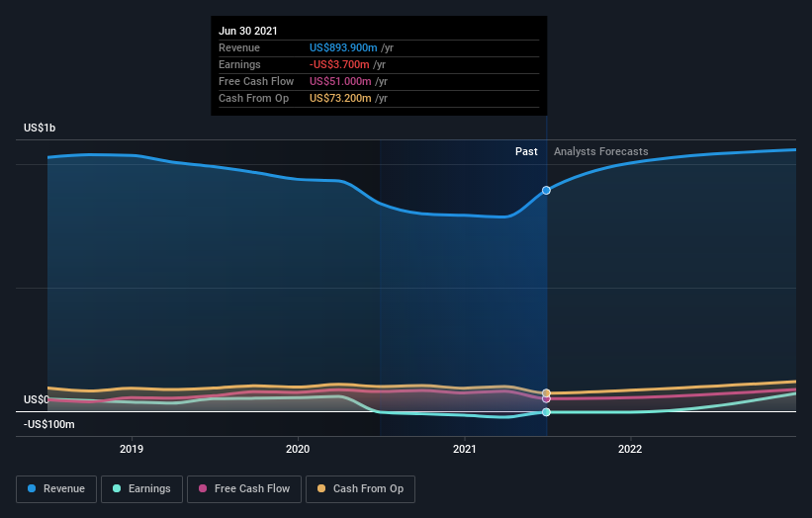
Task: Click the -US$100m y-axis label
Action: tap(49, 424)
